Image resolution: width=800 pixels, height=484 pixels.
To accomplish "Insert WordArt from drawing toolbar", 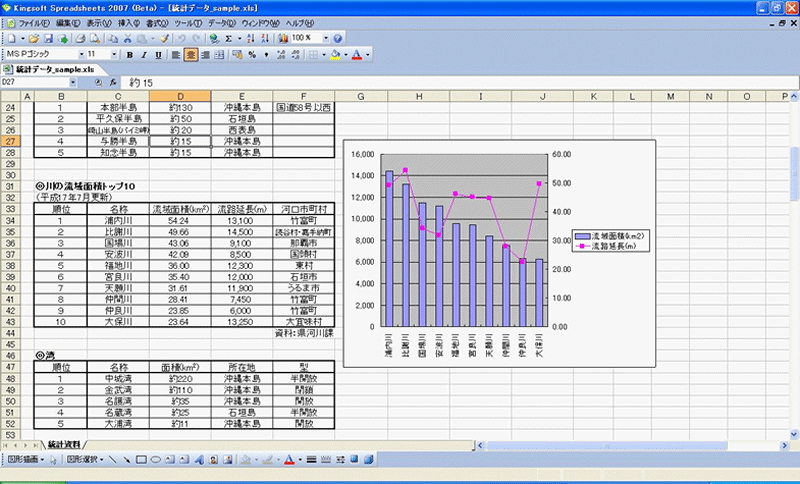I will tap(199, 460).
